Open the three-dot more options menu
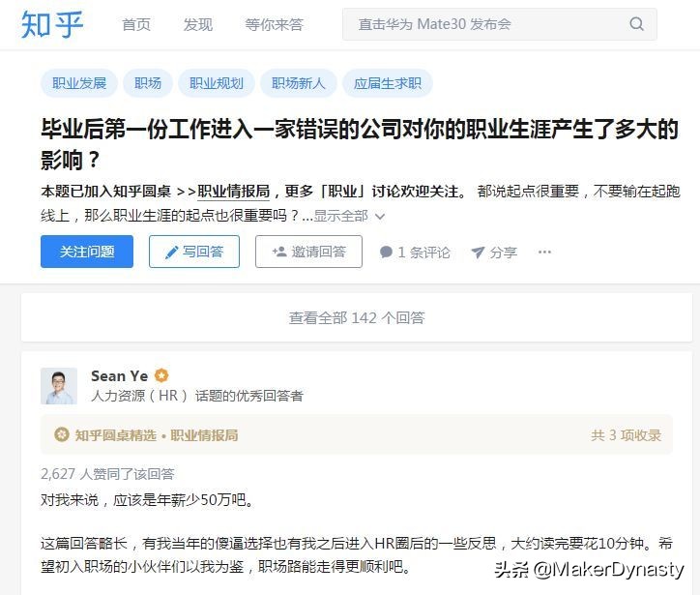Screen dimensions: 700x595 point(544,252)
